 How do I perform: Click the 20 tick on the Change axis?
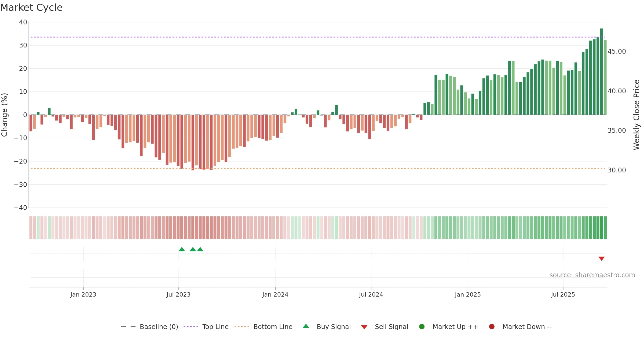click(23, 68)
